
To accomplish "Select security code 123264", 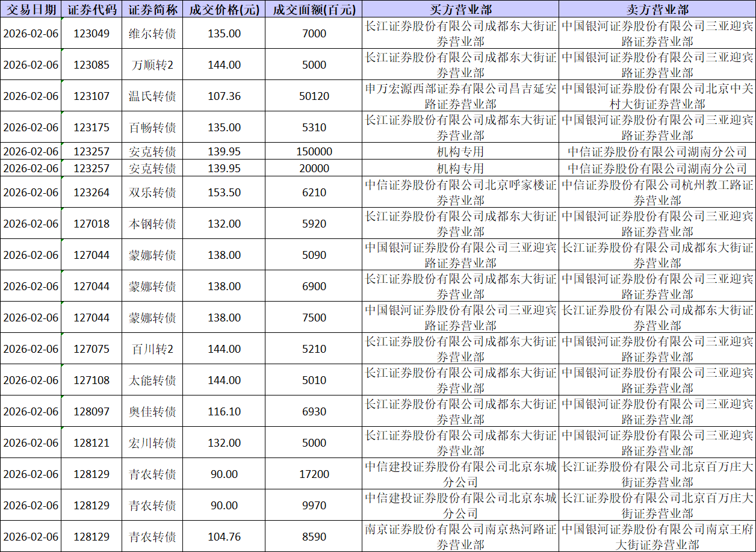I will pos(91,193).
